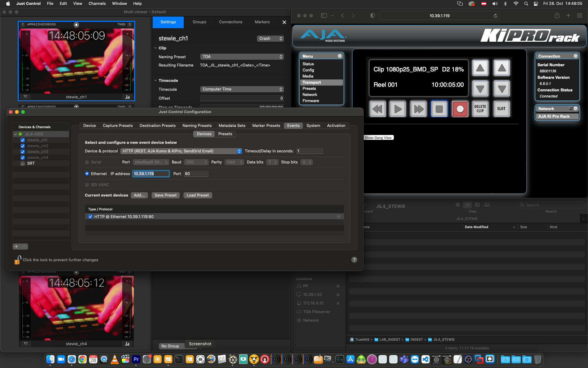Click the KiPro fast forward button
Image resolution: width=588 pixels, height=368 pixels.
coord(418,109)
